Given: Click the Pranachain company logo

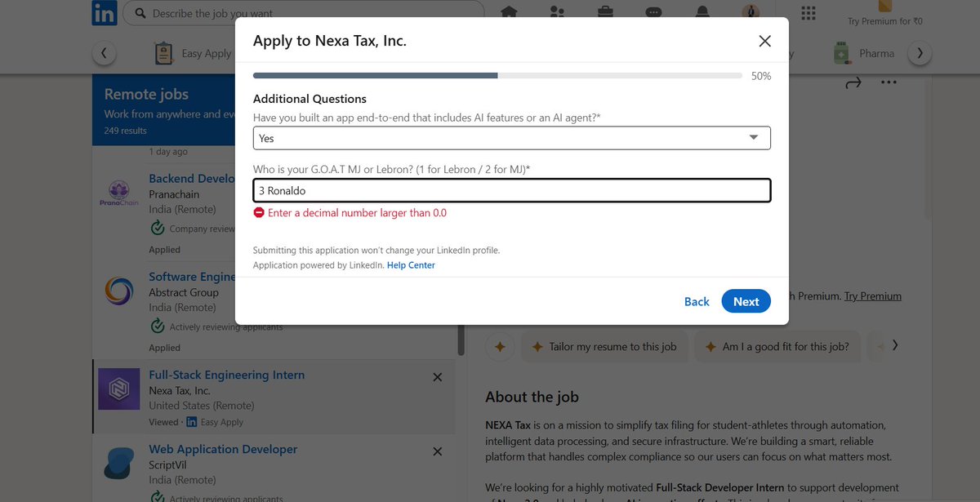Looking at the screenshot, I should (118, 193).
